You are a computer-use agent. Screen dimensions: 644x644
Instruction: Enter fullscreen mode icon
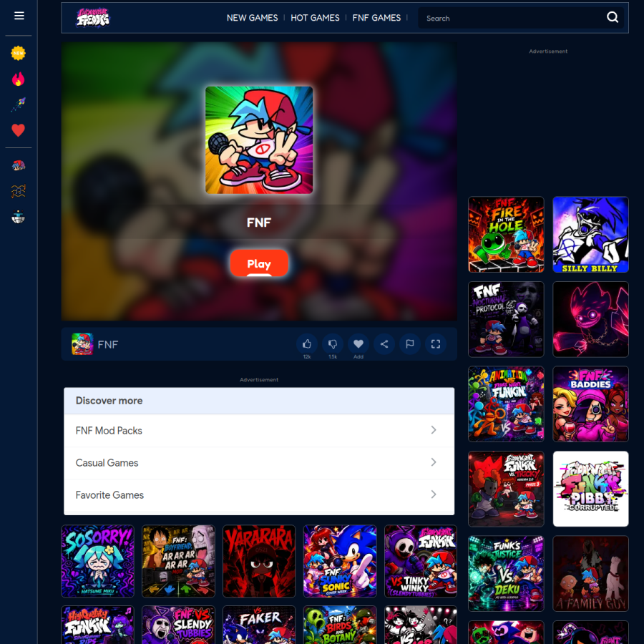click(435, 343)
